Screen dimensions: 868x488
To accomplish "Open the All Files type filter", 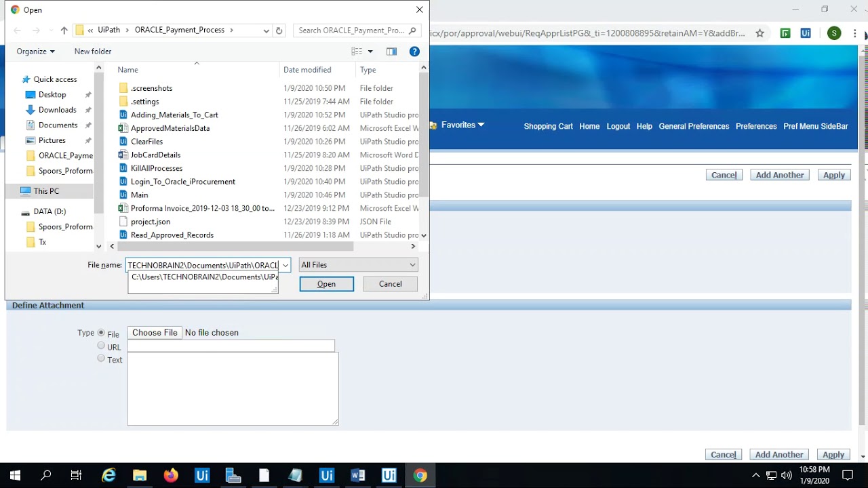I will [x=358, y=265].
